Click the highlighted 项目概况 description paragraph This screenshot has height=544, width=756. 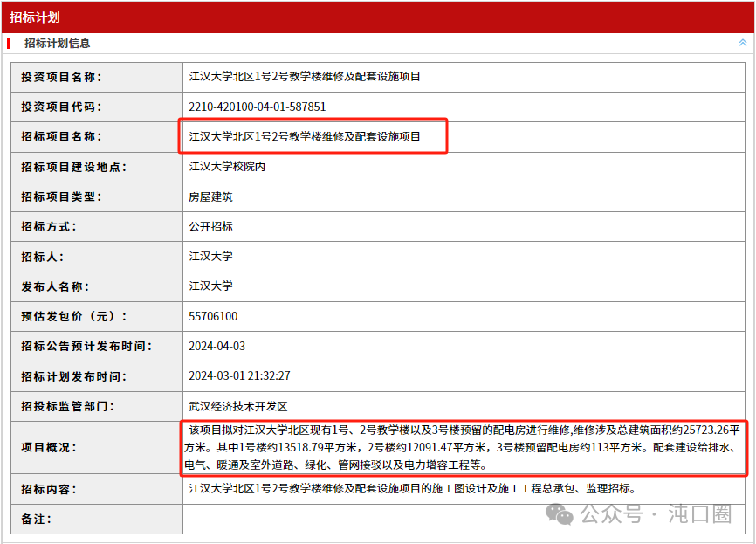pos(464,447)
